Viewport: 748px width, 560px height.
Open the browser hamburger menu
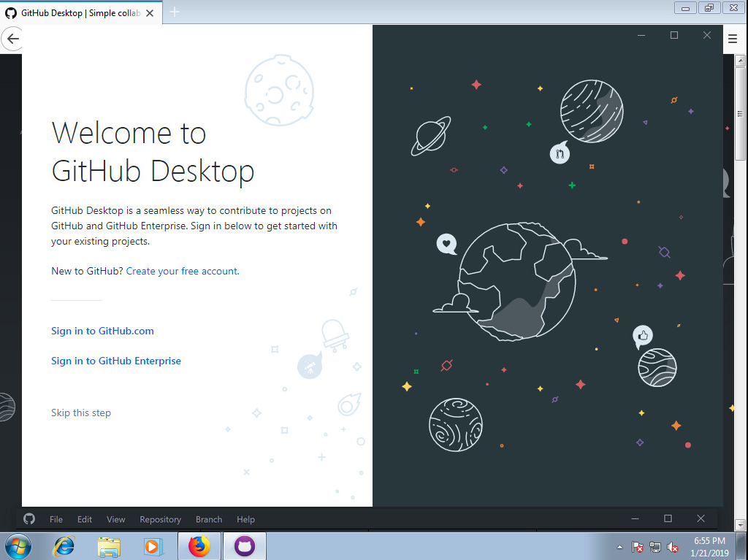click(733, 39)
